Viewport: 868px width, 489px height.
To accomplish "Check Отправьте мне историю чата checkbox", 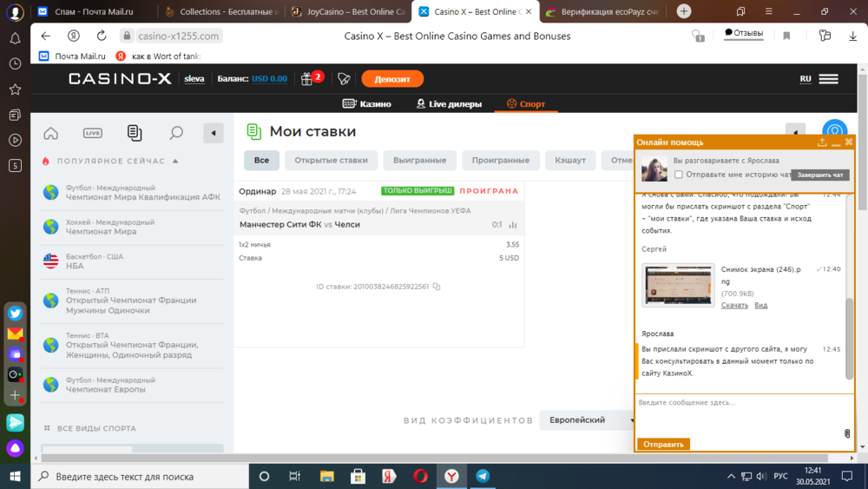I will (x=678, y=175).
